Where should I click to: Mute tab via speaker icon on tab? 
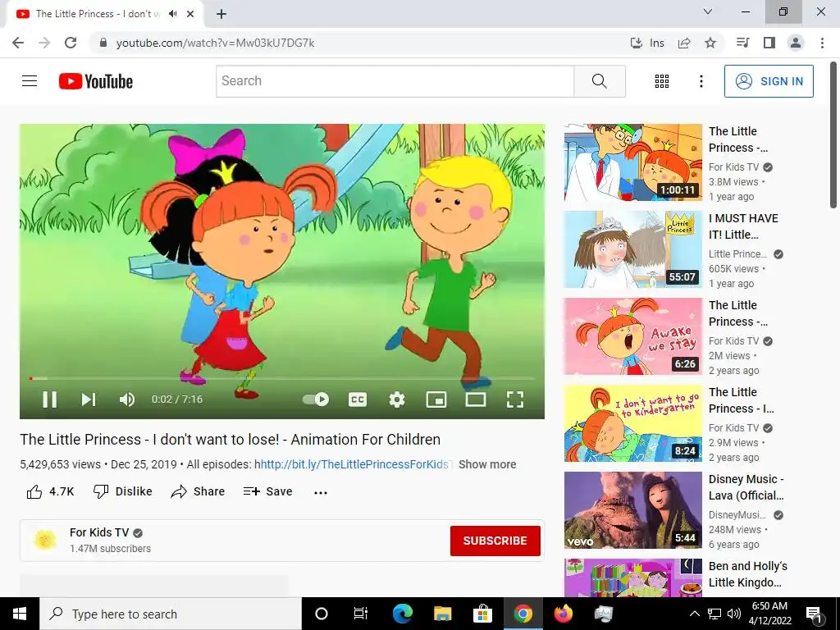[x=172, y=14]
